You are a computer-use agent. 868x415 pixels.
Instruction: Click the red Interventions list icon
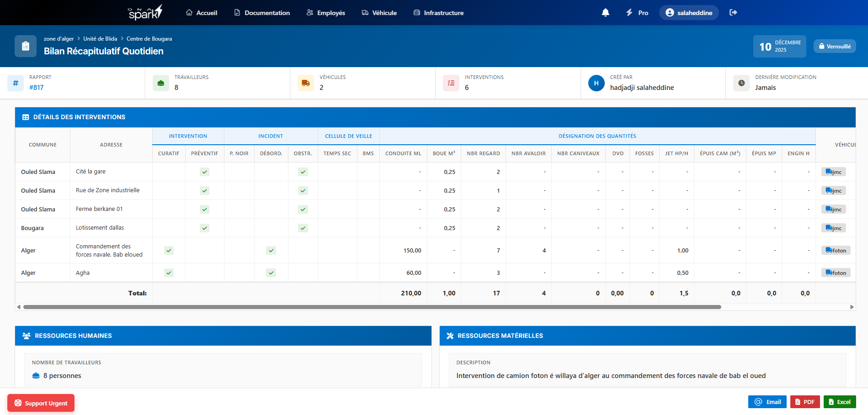pos(451,83)
